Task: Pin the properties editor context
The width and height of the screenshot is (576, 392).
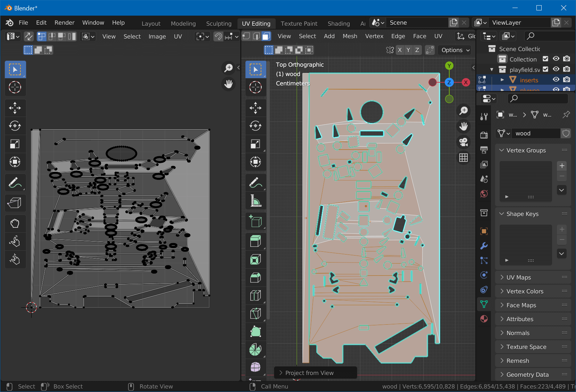Action: tap(566, 115)
